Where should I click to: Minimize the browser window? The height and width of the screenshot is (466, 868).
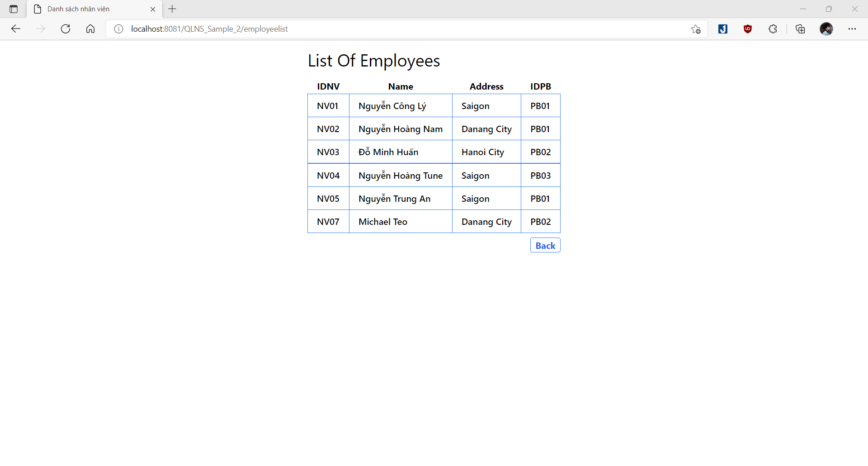click(803, 9)
